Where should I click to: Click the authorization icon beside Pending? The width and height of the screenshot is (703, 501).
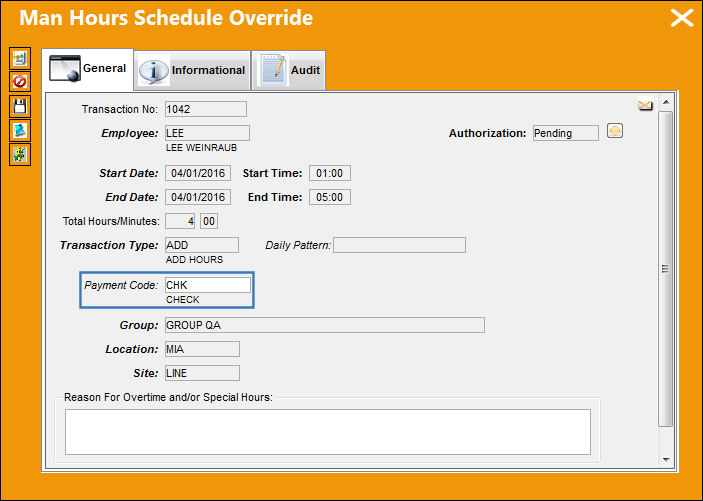pos(615,131)
